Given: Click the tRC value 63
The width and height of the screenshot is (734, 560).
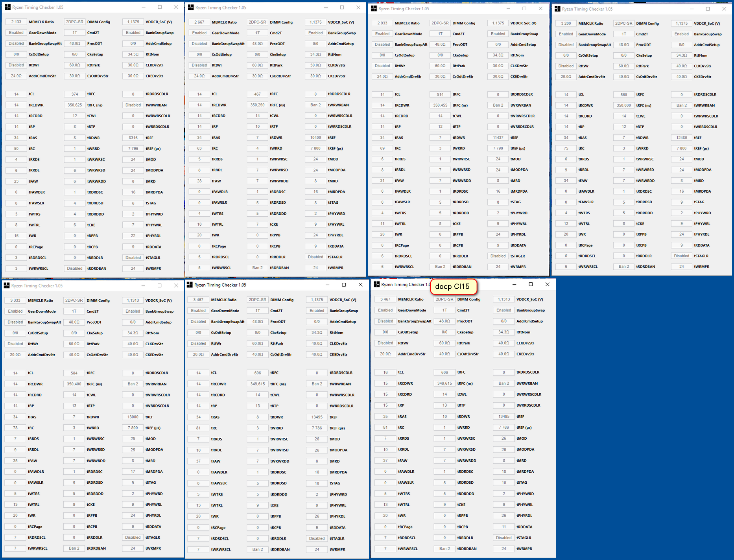Looking at the screenshot, I should pos(199,149).
